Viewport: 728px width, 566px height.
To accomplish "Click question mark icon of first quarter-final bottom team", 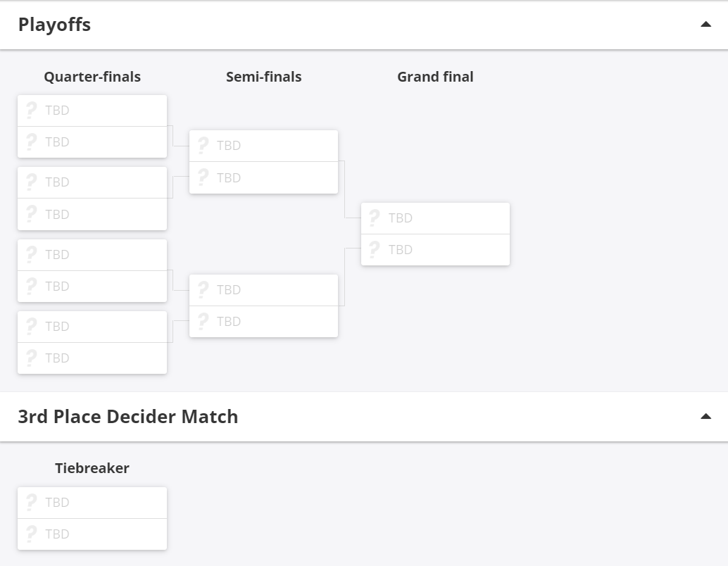I will [x=31, y=142].
